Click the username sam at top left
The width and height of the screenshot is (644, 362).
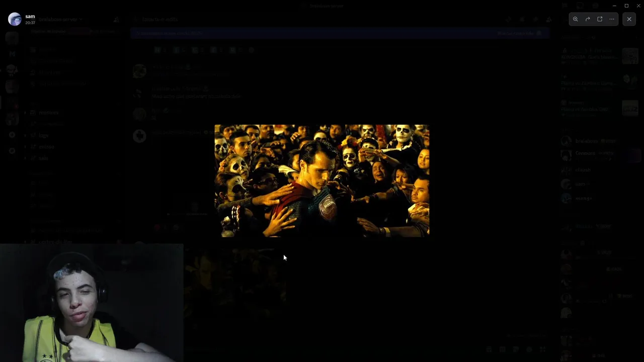(30, 17)
